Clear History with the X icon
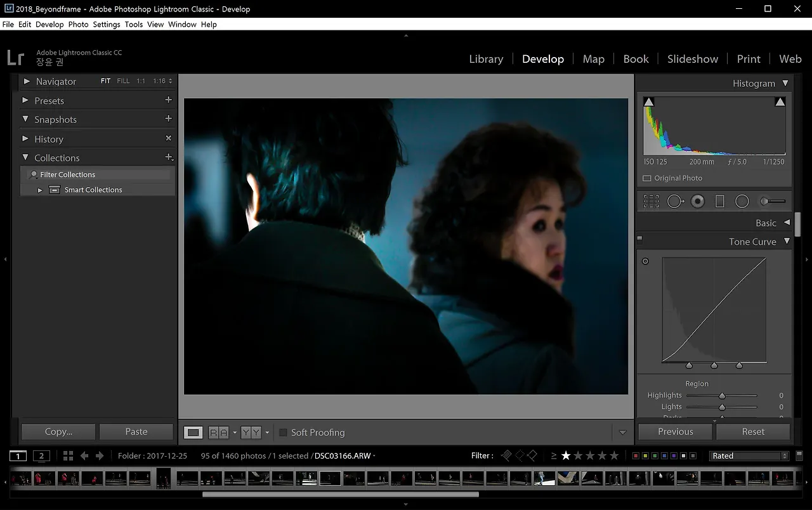The height and width of the screenshot is (510, 812). pyautogui.click(x=168, y=138)
